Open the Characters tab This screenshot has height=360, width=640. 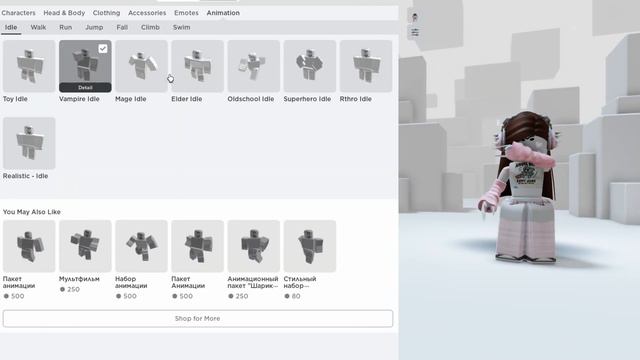(18, 13)
